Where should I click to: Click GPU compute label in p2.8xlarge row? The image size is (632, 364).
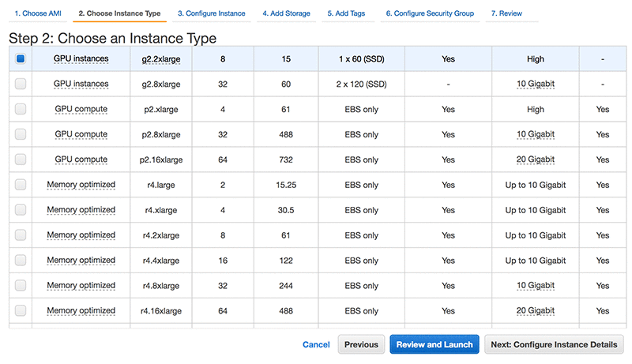tap(81, 134)
